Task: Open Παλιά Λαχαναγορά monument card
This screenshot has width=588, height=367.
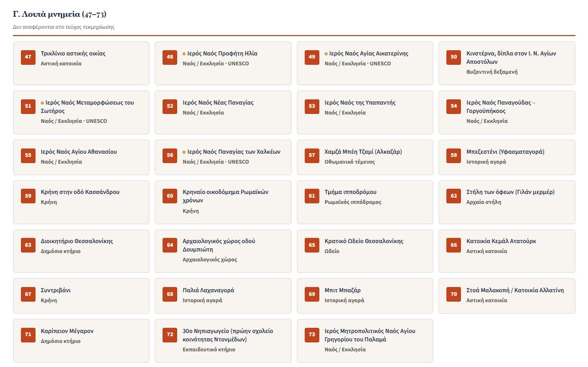Action: pos(223,296)
